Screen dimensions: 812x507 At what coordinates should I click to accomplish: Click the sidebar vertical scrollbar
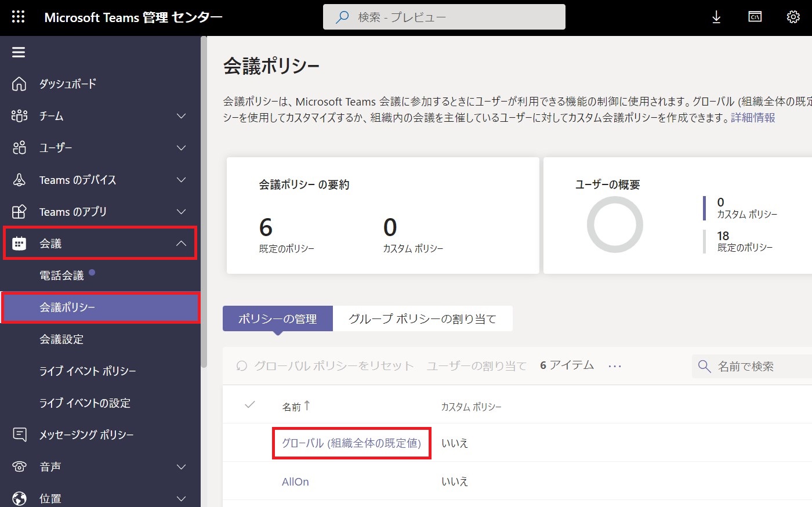[204, 203]
